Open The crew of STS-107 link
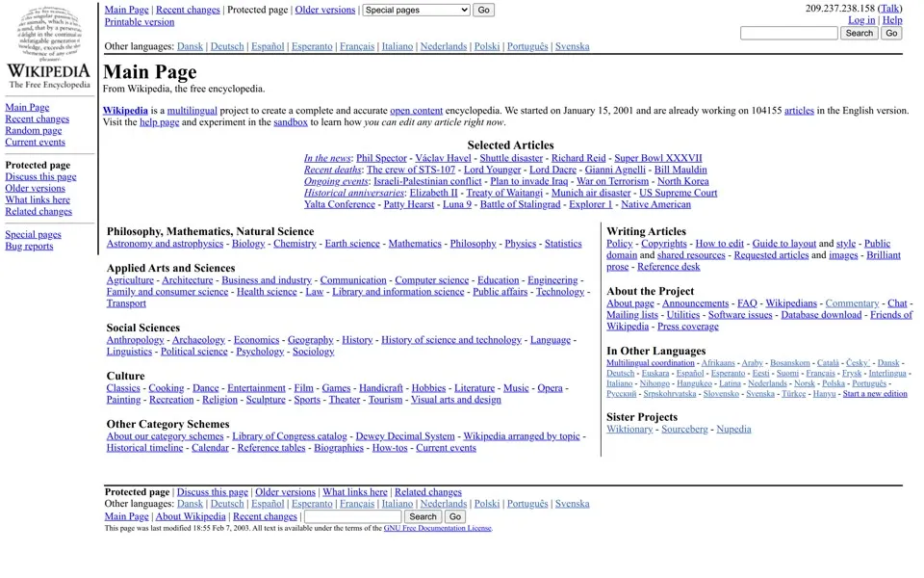Screen dimensions: 924x578 [x=411, y=170]
